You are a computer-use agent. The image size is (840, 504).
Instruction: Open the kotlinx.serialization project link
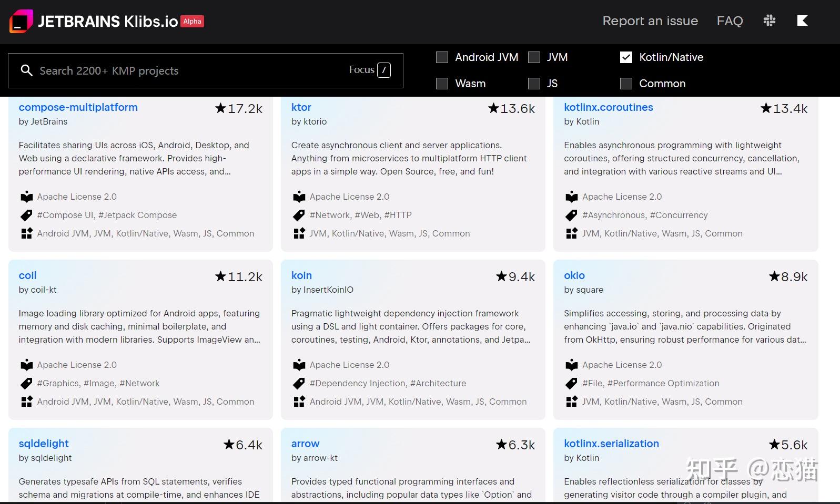coord(611,444)
